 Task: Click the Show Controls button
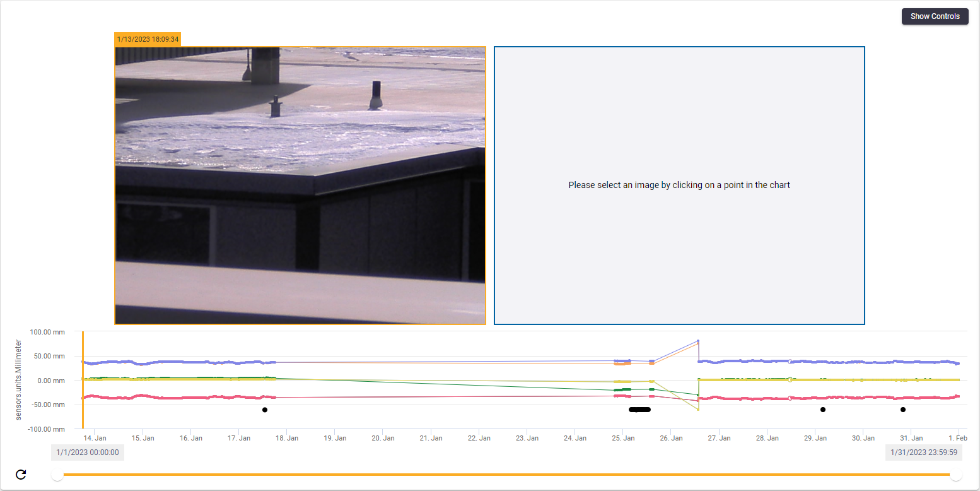935,16
